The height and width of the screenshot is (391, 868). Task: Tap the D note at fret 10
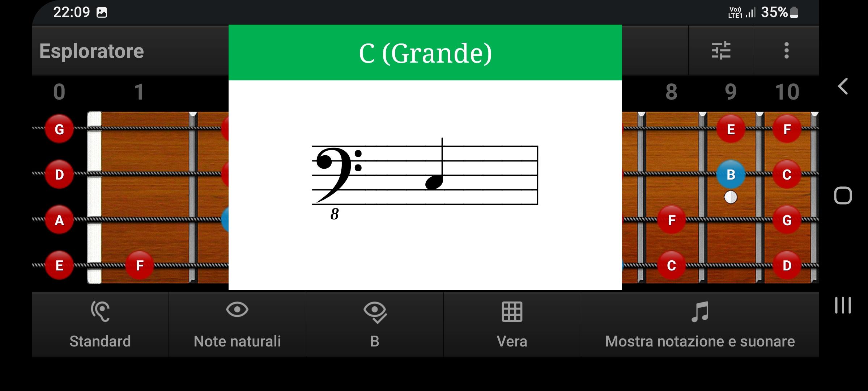(787, 265)
